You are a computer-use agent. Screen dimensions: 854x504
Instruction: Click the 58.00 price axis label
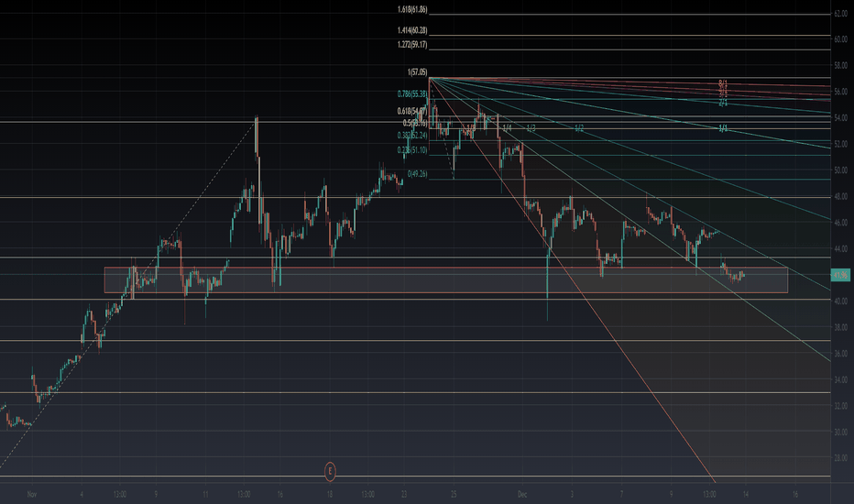[x=840, y=65]
